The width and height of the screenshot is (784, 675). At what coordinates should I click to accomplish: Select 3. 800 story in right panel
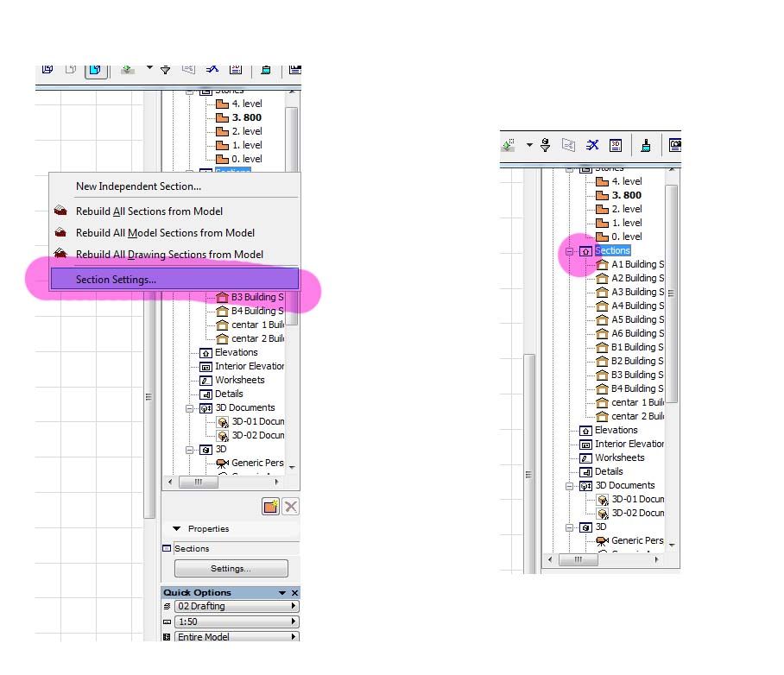coord(627,195)
